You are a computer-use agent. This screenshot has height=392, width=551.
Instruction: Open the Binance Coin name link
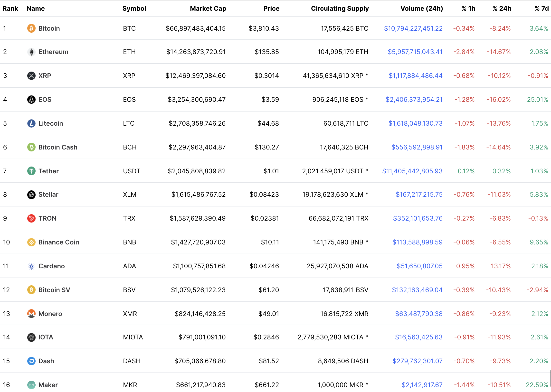coord(59,242)
